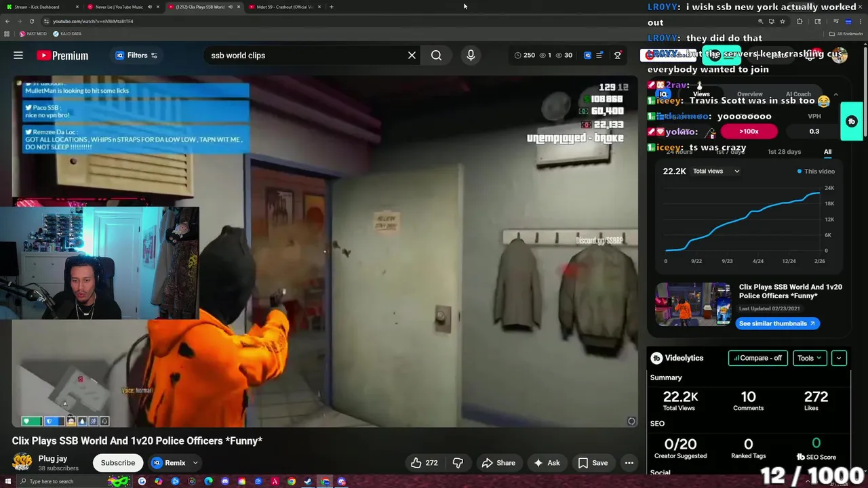Select the All time range tab
Image resolution: width=868 pixels, height=488 pixels.
point(827,152)
